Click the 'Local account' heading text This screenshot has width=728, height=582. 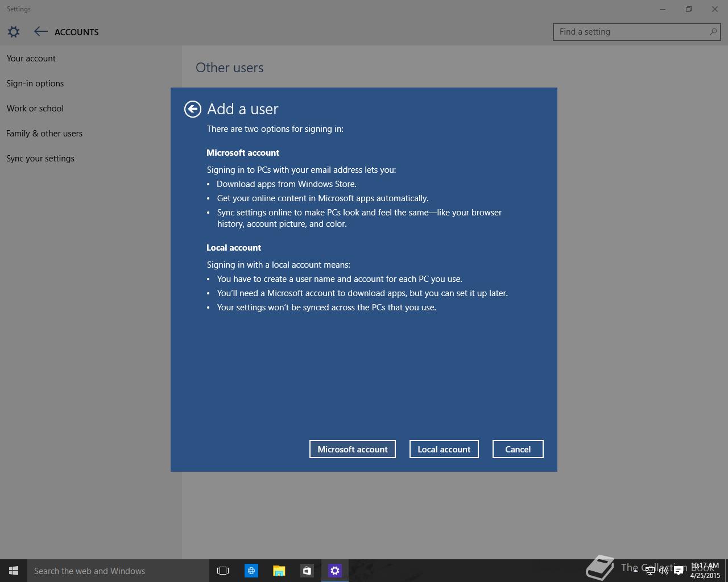click(x=234, y=248)
